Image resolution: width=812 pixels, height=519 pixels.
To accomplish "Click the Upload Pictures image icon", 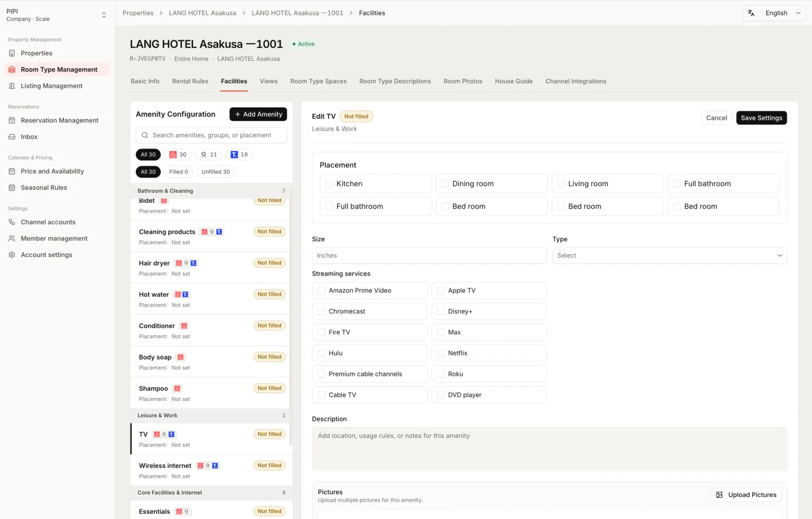I will click(x=719, y=495).
